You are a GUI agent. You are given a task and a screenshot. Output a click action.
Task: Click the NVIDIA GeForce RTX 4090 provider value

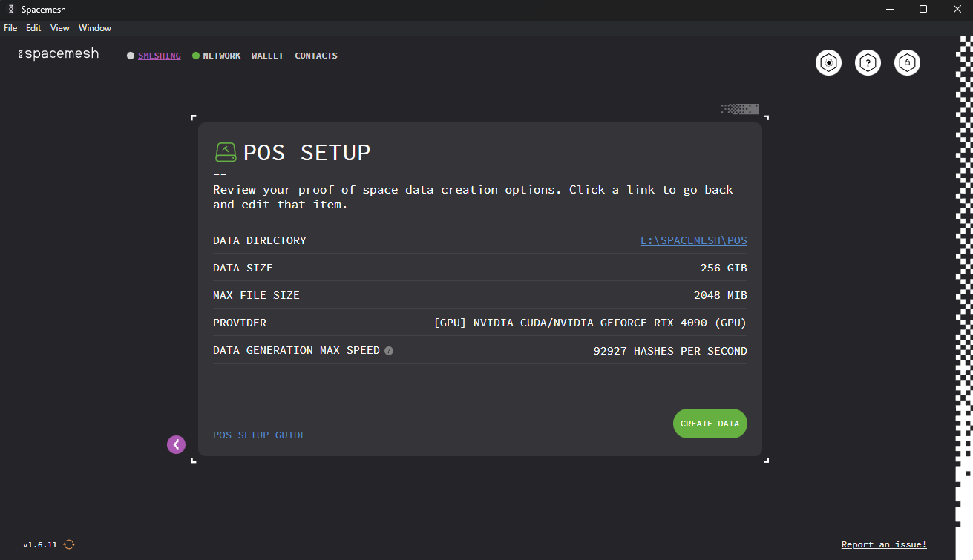click(x=591, y=323)
